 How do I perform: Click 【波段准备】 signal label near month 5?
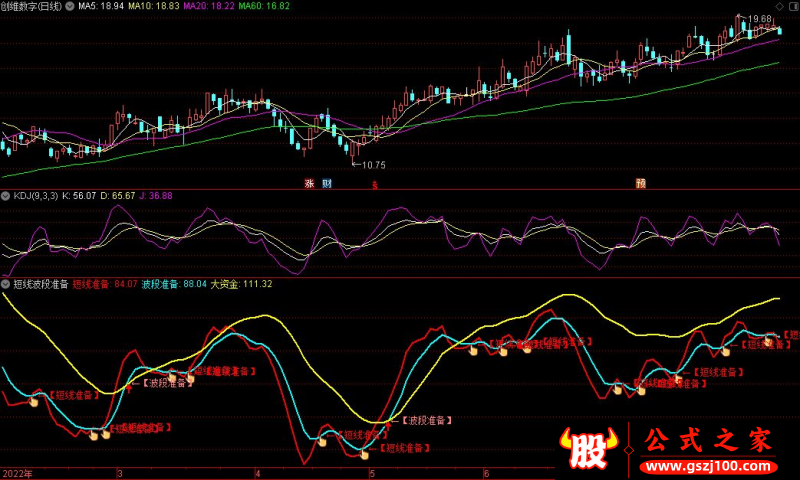[426, 420]
